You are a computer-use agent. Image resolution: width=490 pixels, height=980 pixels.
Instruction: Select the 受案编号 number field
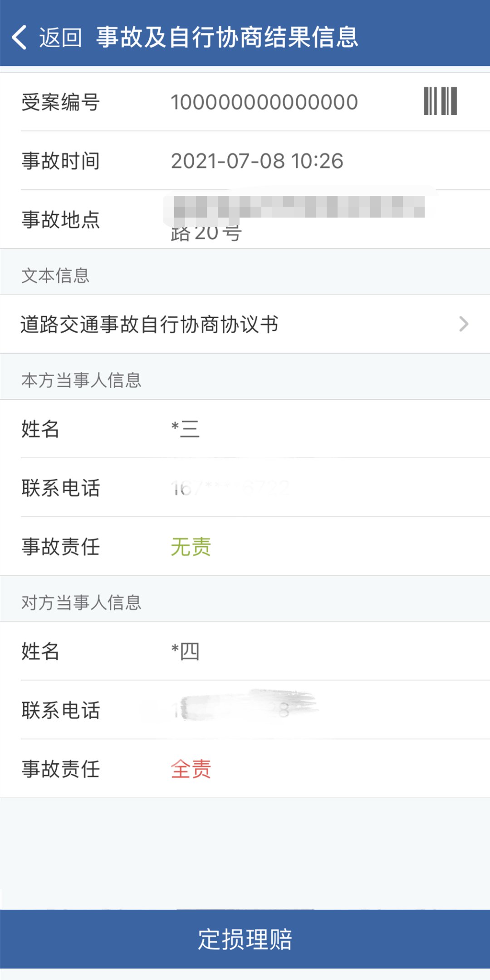[x=264, y=102]
